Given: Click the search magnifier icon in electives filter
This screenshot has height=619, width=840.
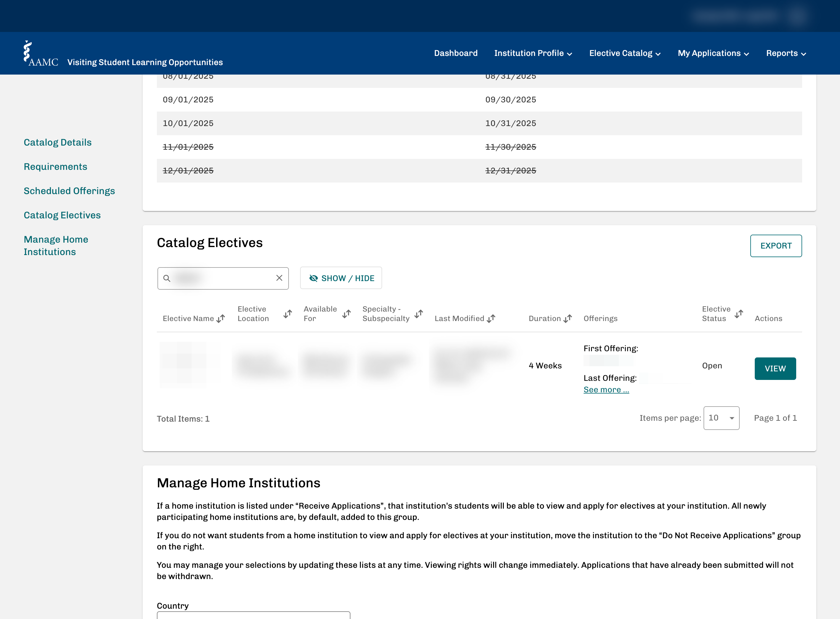Looking at the screenshot, I should coord(167,278).
